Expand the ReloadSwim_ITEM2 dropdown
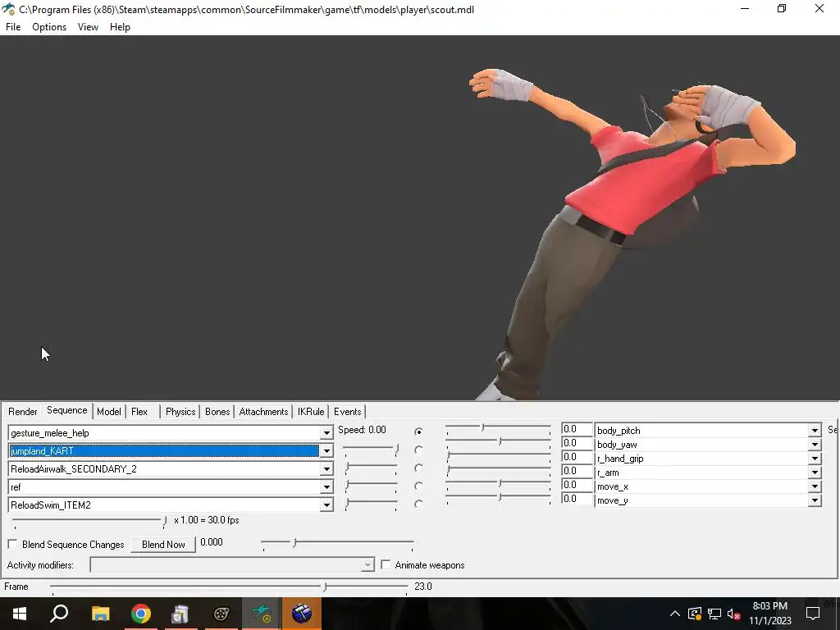The width and height of the screenshot is (840, 630). pos(326,505)
